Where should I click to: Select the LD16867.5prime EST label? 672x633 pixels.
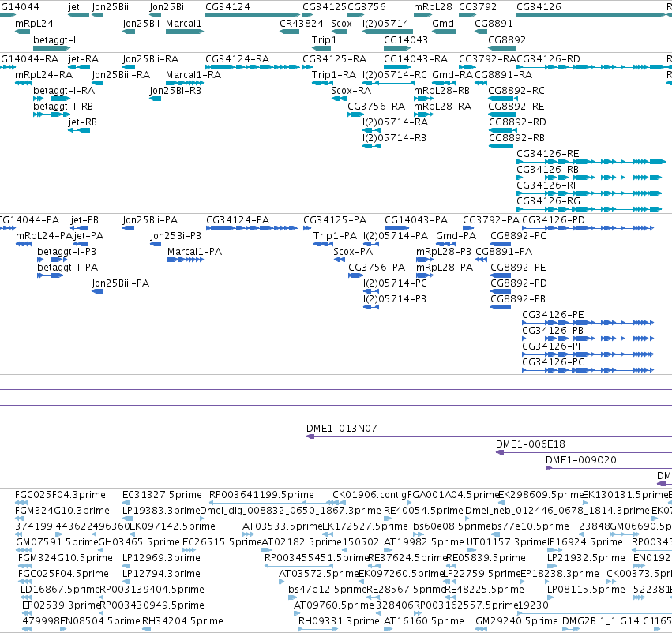pyautogui.click(x=60, y=590)
